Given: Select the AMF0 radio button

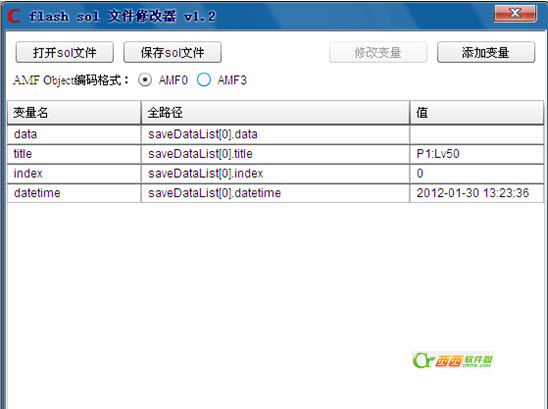Looking at the screenshot, I should pos(145,80).
